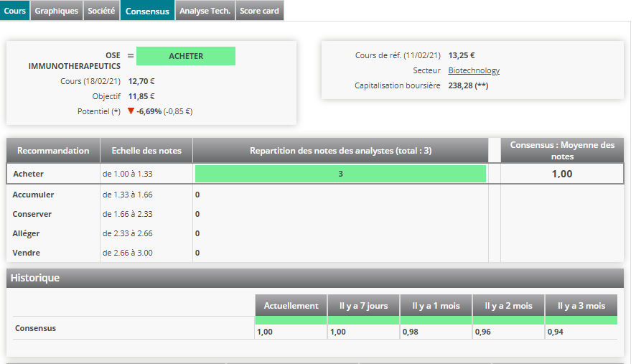Click the Objectif value 11,85 €

coord(141,96)
